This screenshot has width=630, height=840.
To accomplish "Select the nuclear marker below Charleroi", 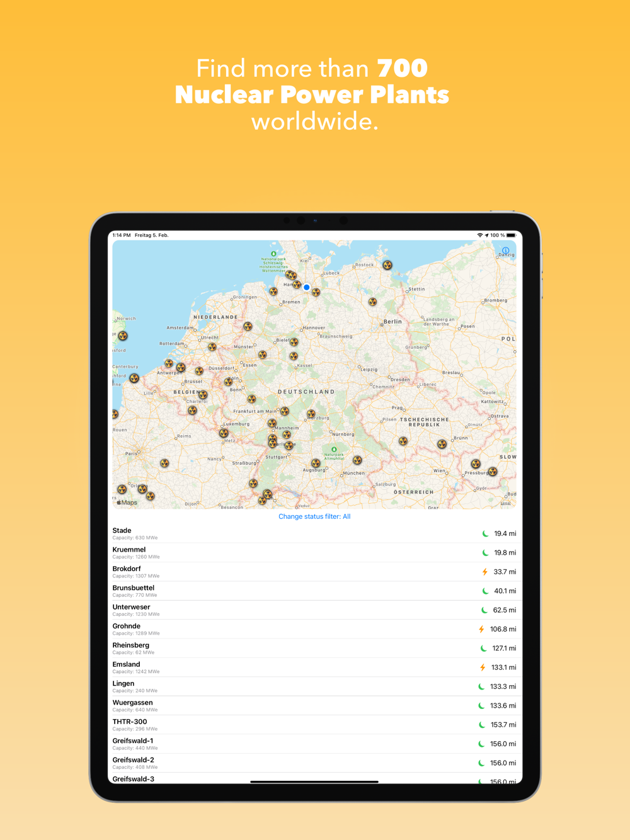I will (193, 411).
